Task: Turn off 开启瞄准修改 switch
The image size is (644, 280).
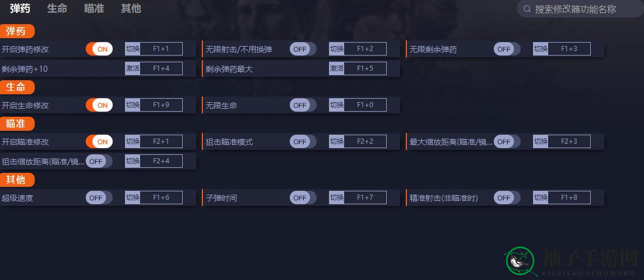Action: [99, 141]
